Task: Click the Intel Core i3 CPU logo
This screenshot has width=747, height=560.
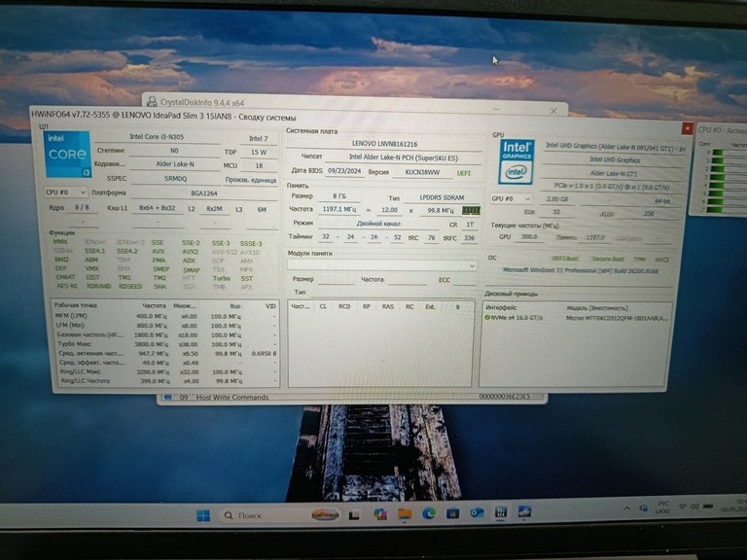Action: (67, 155)
